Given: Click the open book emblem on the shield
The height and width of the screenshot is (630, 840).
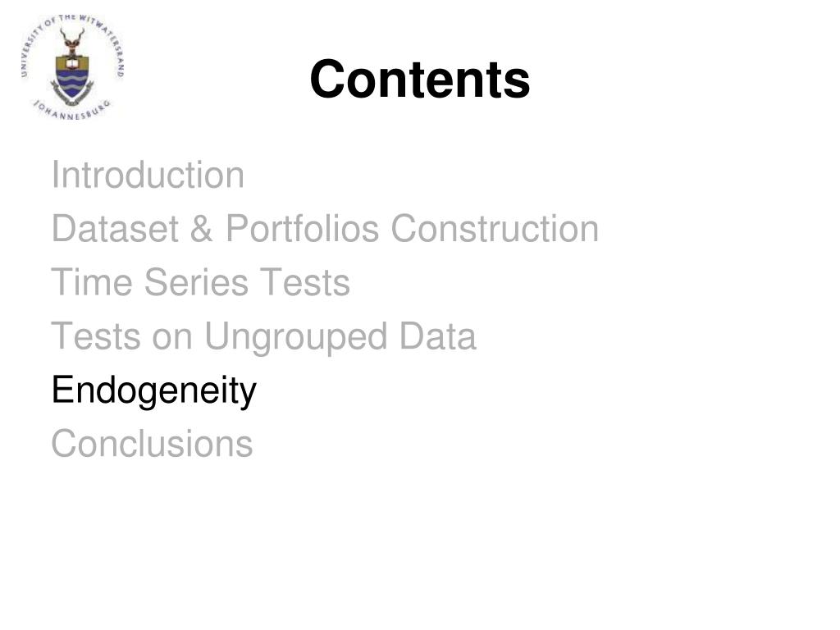Looking at the screenshot, I should (x=72, y=62).
